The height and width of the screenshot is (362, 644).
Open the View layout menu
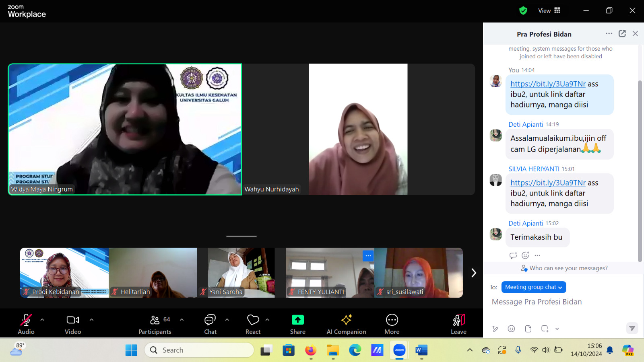pyautogui.click(x=549, y=10)
